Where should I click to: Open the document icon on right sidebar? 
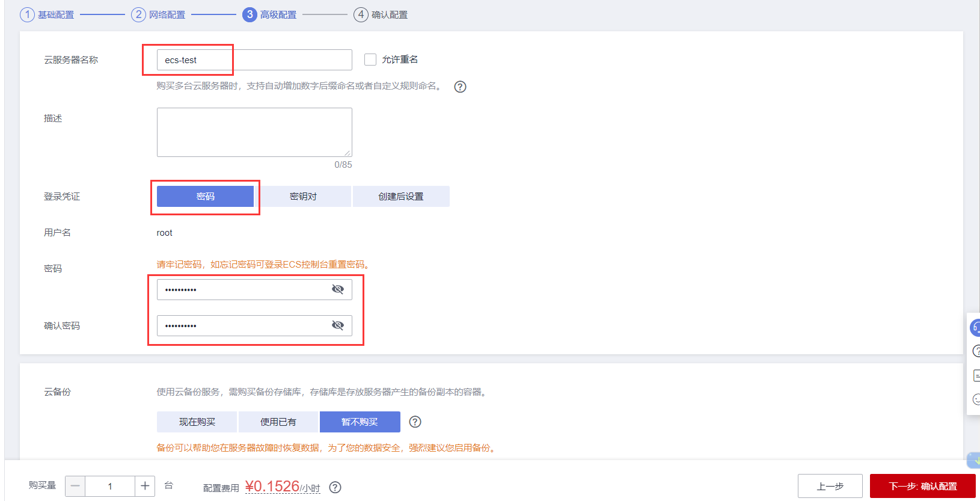point(976,375)
